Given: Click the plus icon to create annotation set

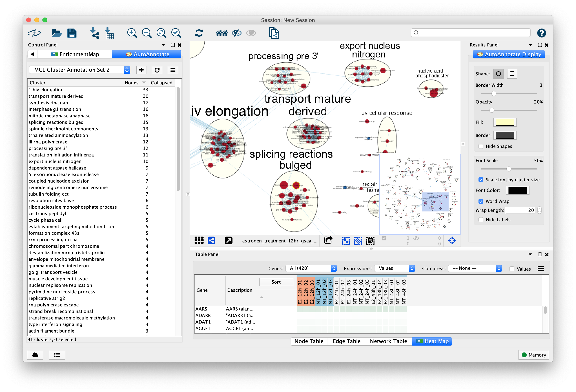Looking at the screenshot, I should tap(141, 70).
